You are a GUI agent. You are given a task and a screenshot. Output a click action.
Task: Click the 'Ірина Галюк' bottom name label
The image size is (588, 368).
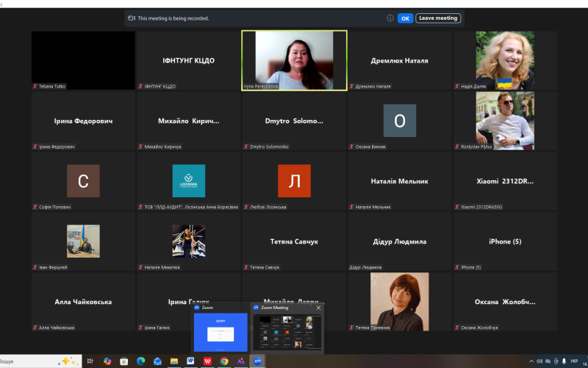coord(157,328)
